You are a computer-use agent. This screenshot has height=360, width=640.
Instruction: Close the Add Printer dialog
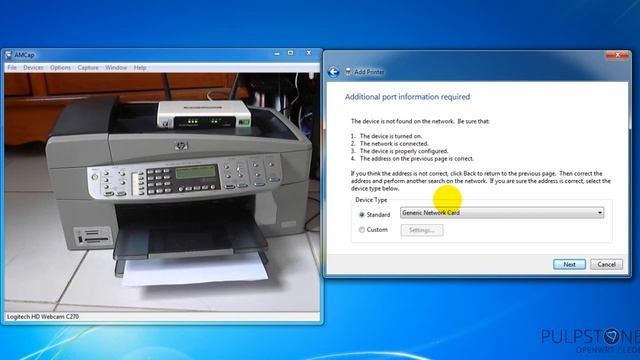(x=617, y=55)
